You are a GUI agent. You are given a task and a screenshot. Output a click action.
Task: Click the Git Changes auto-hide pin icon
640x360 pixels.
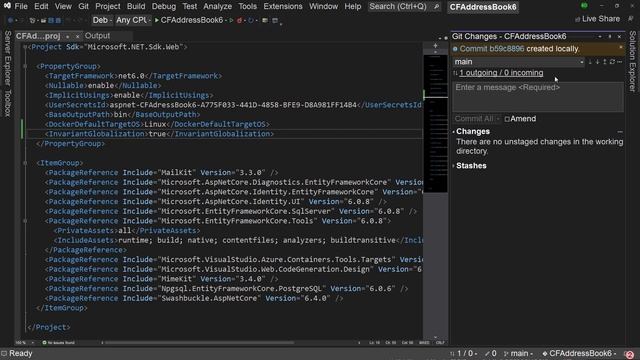(610, 37)
